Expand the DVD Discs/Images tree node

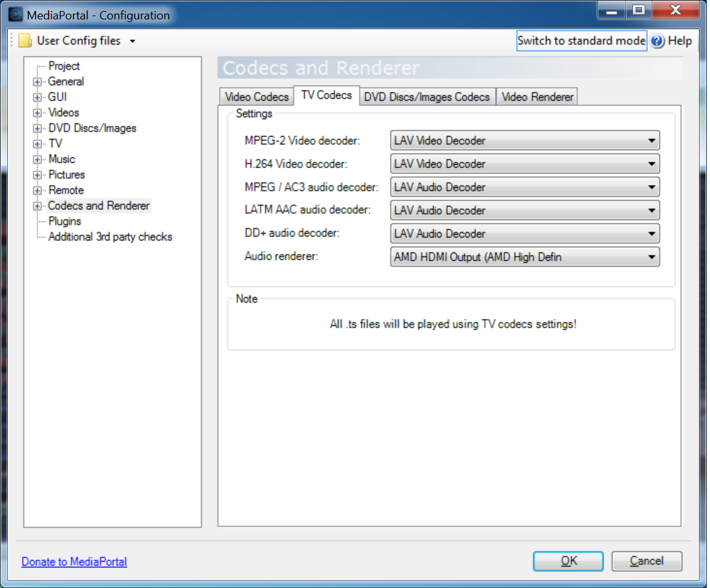tap(38, 129)
